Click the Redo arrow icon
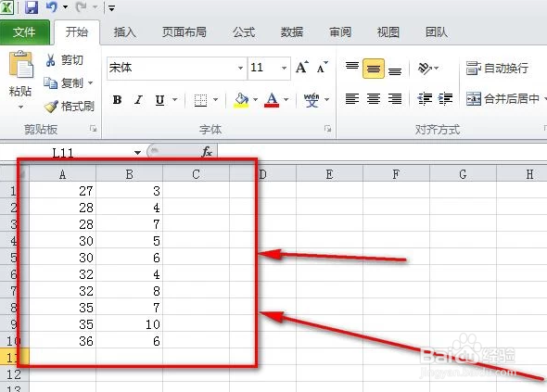The image size is (547, 392). pos(81,7)
